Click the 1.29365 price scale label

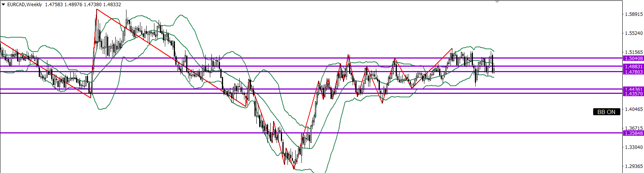click(633, 166)
